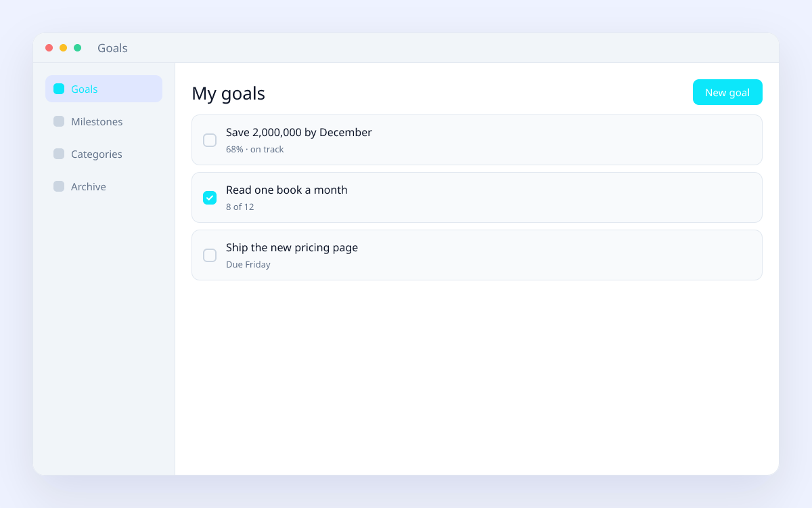Create a goal with New goal button

coord(727,92)
